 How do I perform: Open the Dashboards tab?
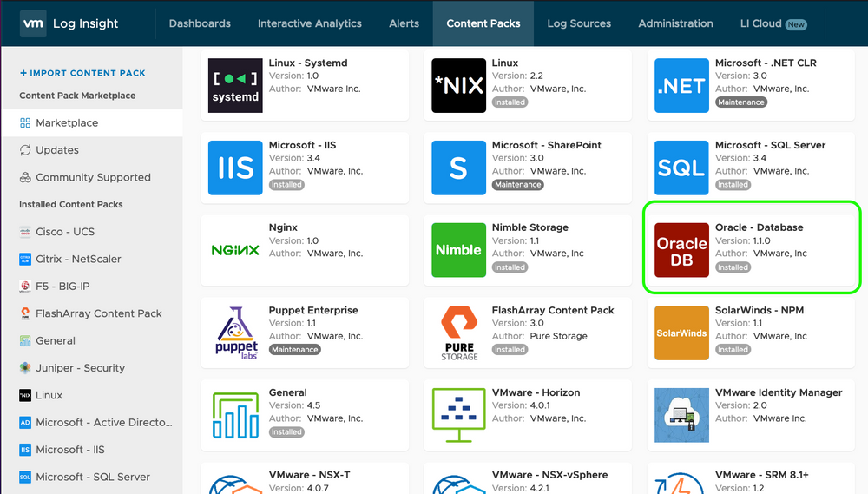point(200,23)
